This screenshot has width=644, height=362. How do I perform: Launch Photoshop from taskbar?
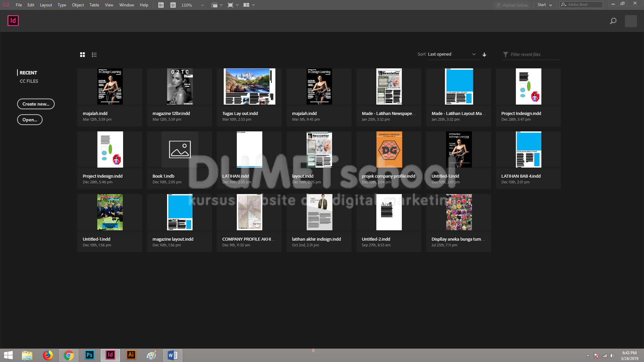pos(90,355)
